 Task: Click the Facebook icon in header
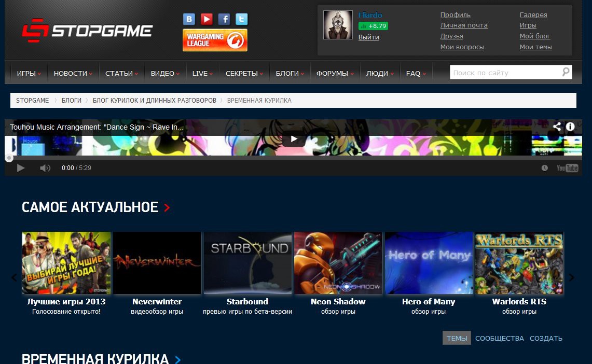click(224, 19)
